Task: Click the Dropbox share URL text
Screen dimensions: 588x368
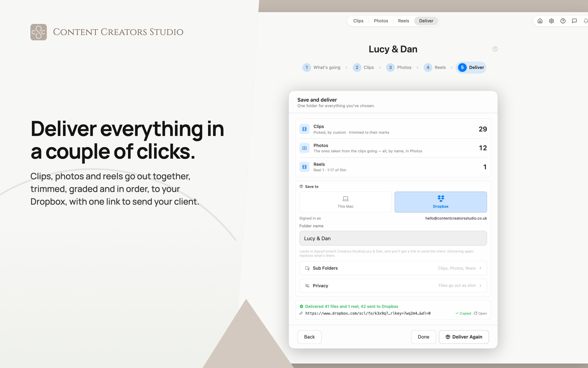Action: [368, 313]
